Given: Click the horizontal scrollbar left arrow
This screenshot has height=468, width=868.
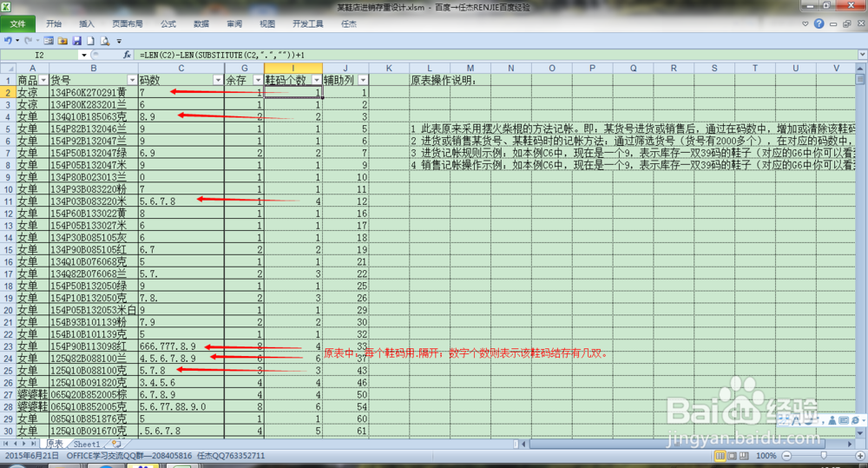Looking at the screenshot, I should click(523, 444).
